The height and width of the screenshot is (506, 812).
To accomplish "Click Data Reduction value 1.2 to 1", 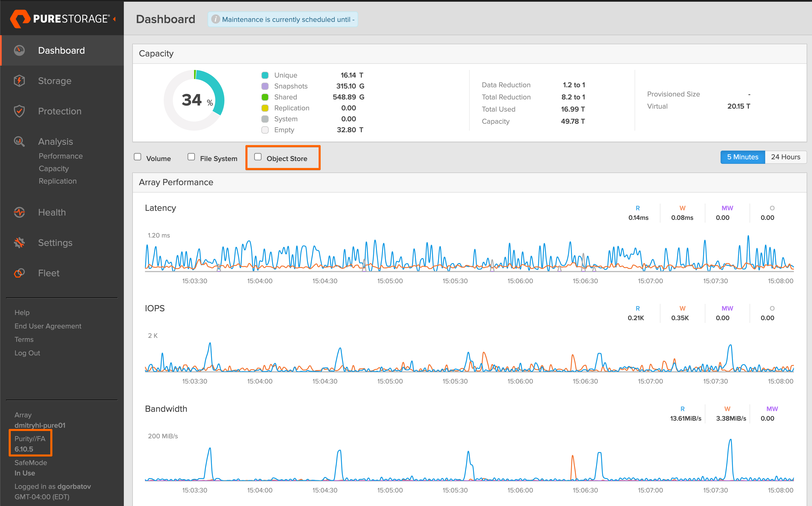I will [574, 85].
